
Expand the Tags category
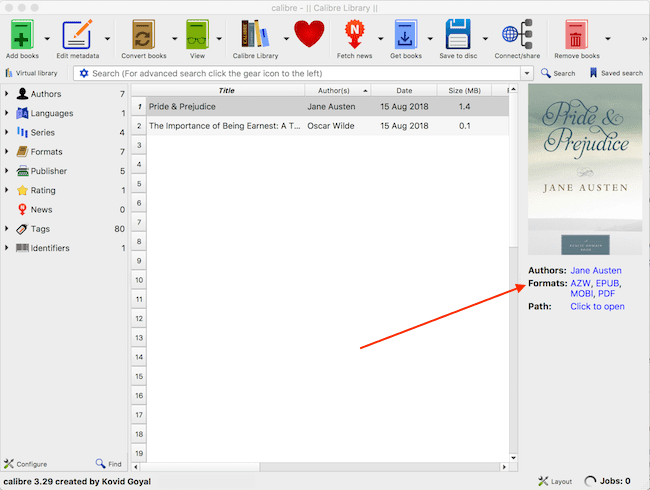point(7,228)
